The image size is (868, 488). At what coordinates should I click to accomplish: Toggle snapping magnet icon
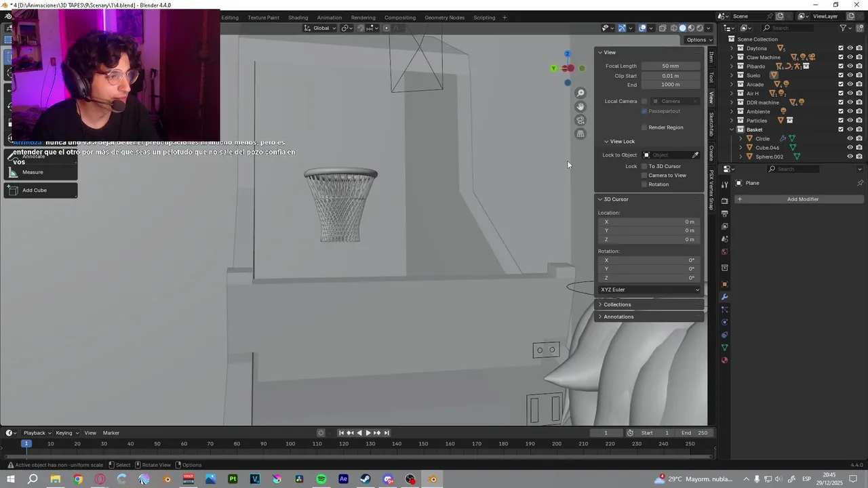(x=361, y=28)
